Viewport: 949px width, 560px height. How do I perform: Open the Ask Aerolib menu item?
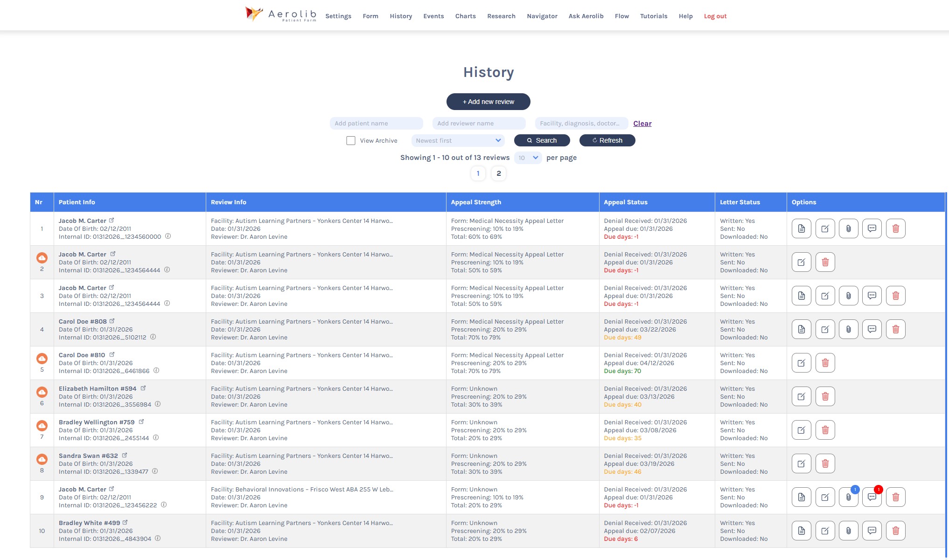(x=586, y=16)
